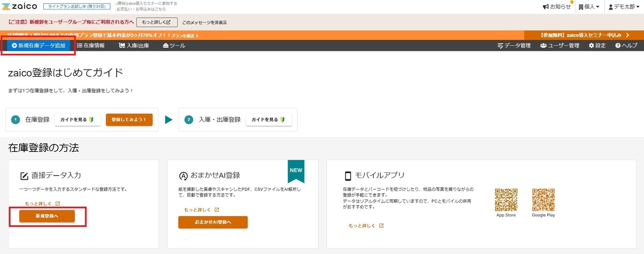Screen dimensions: 644x254
Task: Click the おまかせAI登録 AI circle icon
Action: [183, 176]
